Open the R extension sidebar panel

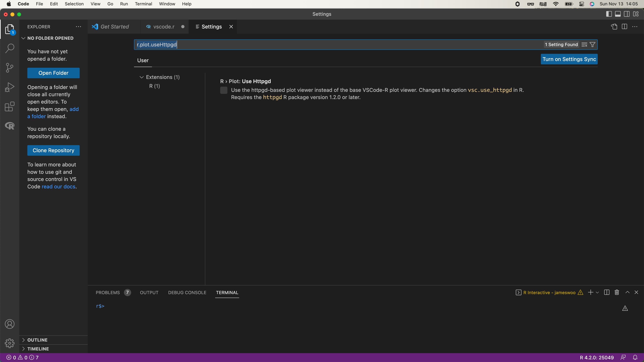10,126
